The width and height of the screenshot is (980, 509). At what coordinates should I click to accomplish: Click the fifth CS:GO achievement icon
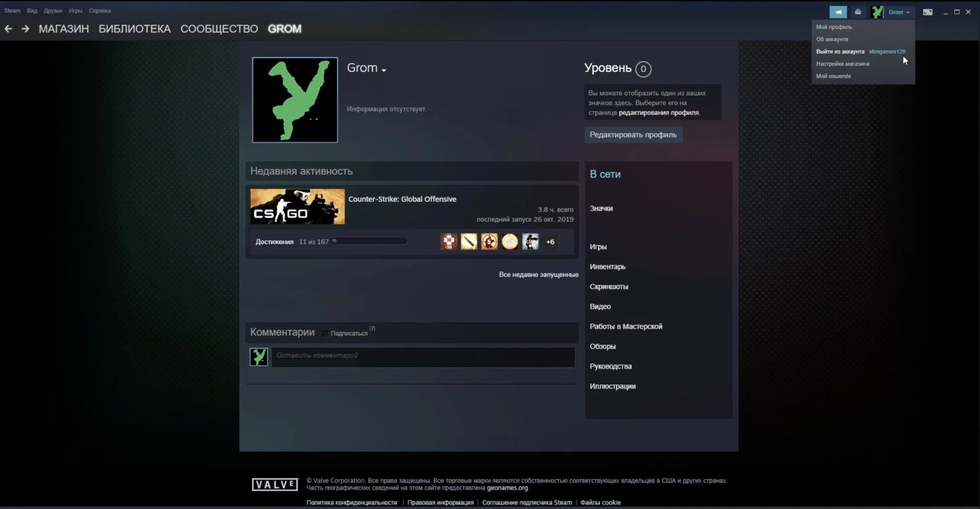coord(530,242)
